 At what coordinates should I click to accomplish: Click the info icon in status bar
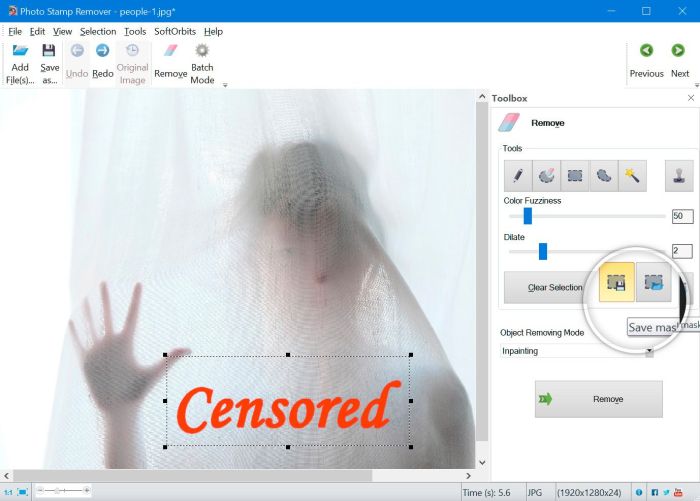639,493
